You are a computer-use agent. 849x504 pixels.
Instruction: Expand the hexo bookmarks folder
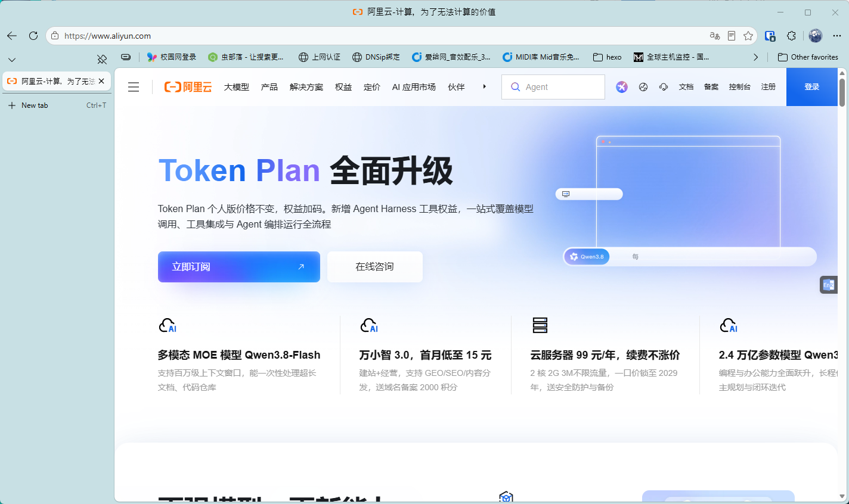pyautogui.click(x=607, y=57)
